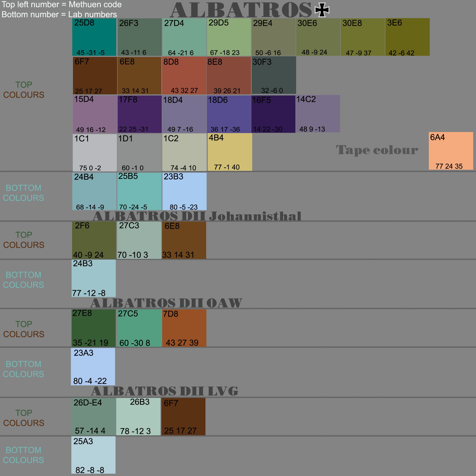Select the 6F7 swatch beside the 6E8 swatch
The height and width of the screenshot is (476, 476).
(x=95, y=76)
